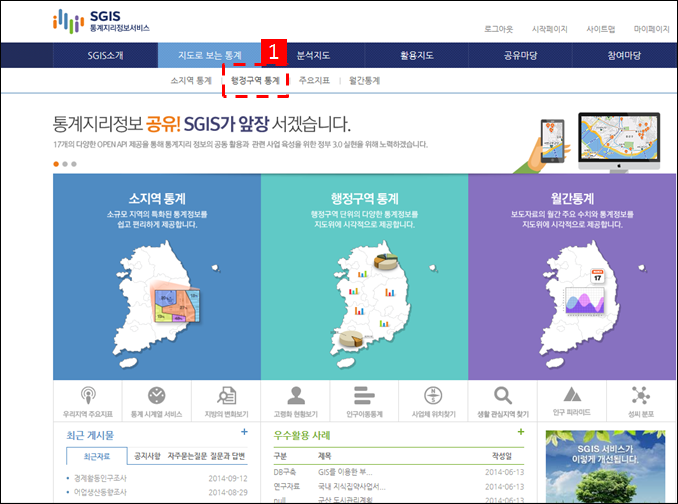Select the second banner slide dot
Image resolution: width=678 pixels, height=504 pixels.
point(65,164)
